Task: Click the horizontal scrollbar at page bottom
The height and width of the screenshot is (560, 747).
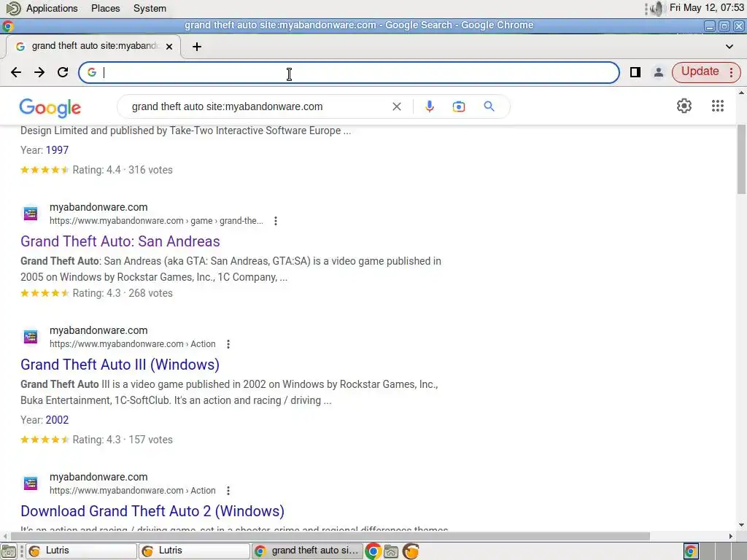Action: (330, 536)
